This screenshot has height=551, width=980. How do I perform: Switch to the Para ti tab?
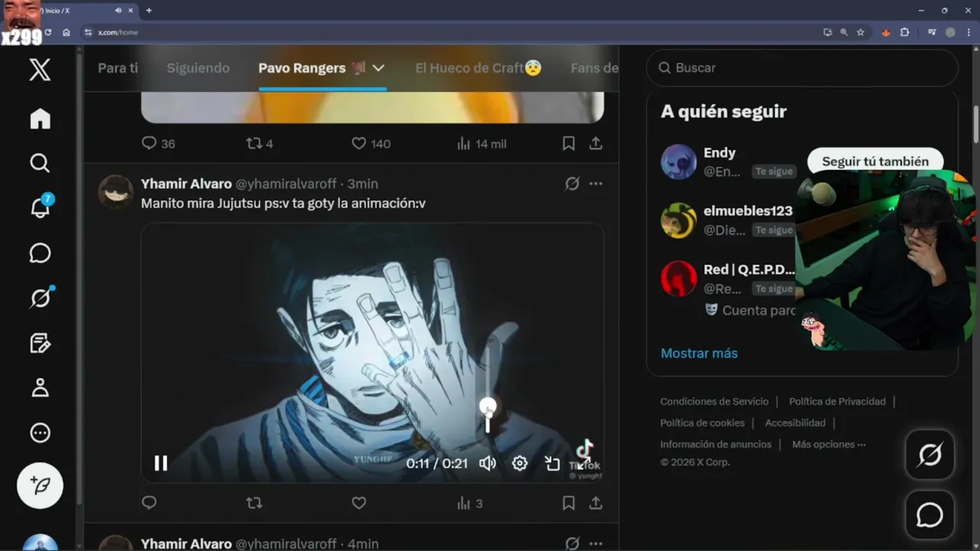pyautogui.click(x=118, y=67)
